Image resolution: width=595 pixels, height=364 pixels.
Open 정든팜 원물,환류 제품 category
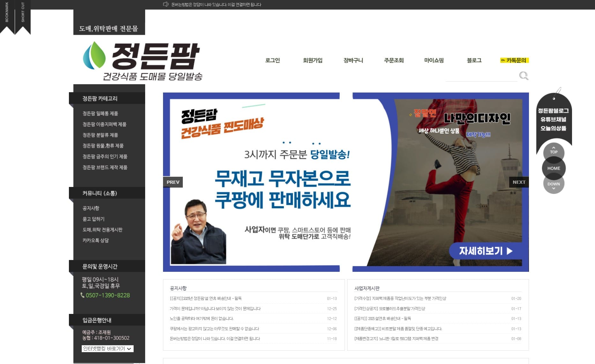pyautogui.click(x=103, y=146)
